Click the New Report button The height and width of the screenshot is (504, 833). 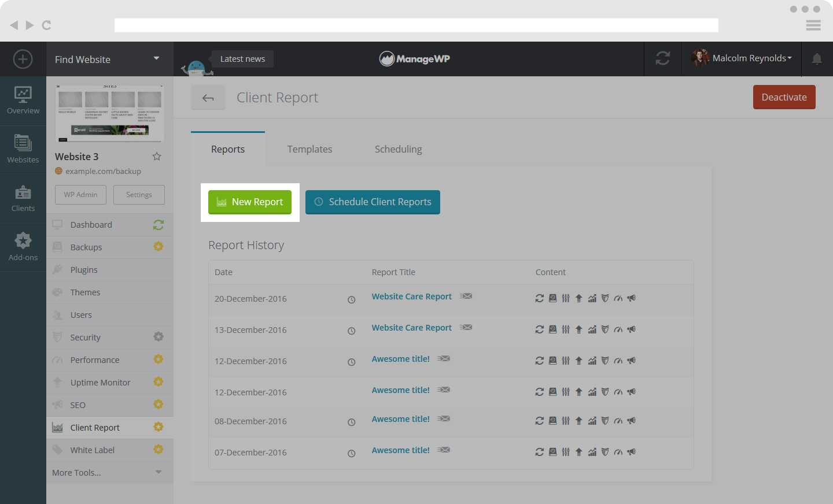[x=250, y=202]
